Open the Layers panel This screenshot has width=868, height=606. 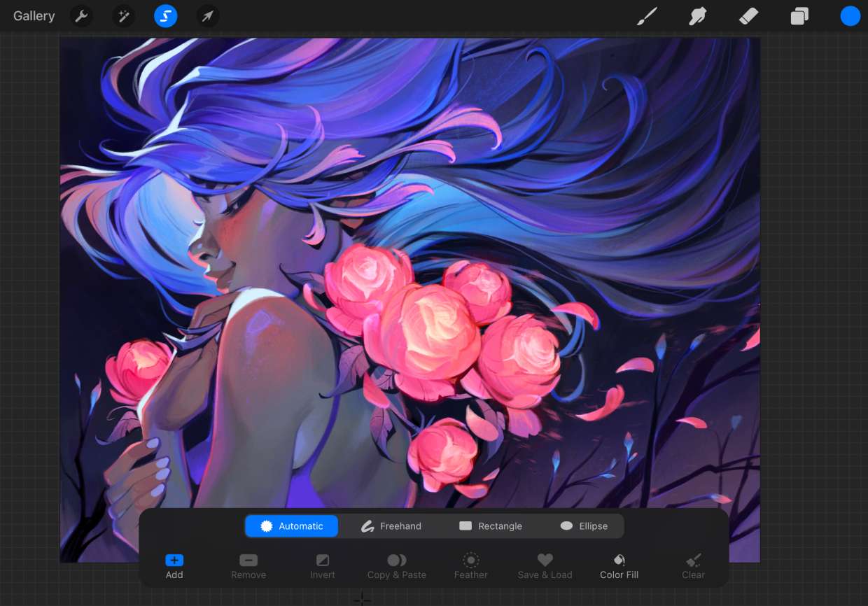coord(799,16)
